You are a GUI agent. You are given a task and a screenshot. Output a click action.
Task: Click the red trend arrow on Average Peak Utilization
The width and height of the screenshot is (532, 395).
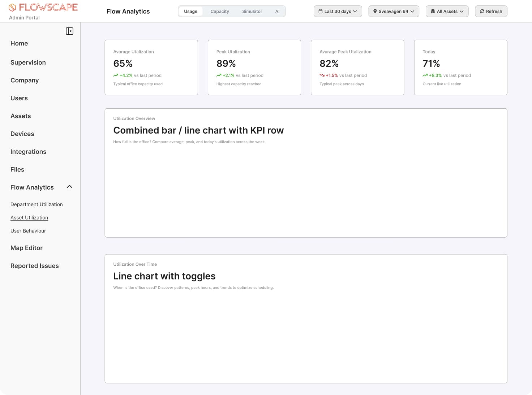coord(322,75)
